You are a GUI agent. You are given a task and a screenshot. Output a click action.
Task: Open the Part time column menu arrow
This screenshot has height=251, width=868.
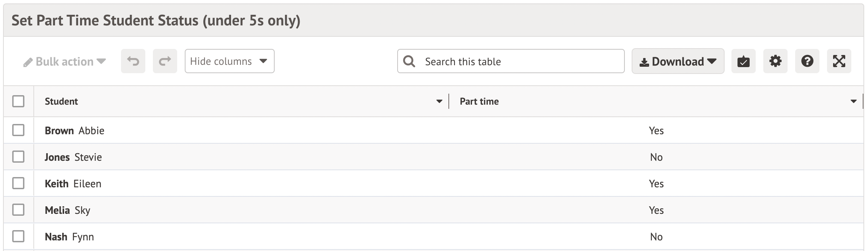tap(853, 101)
